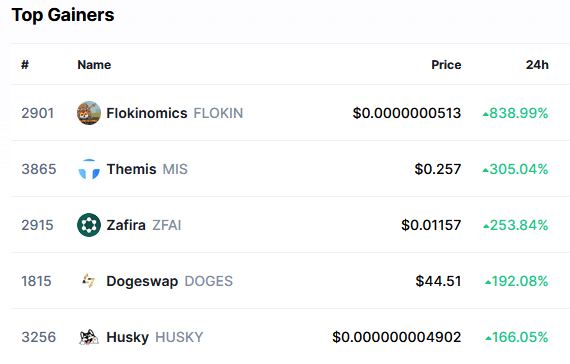Click the Top Gainers heading

(63, 15)
